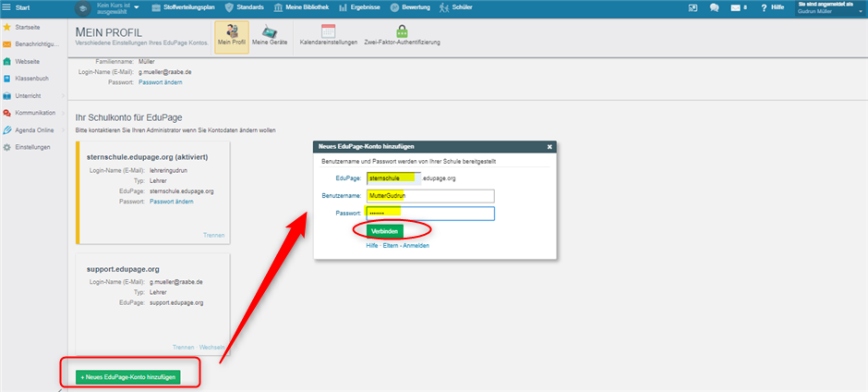The height and width of the screenshot is (392, 868).
Task: Click Wechseln link in support card
Action: (213, 347)
